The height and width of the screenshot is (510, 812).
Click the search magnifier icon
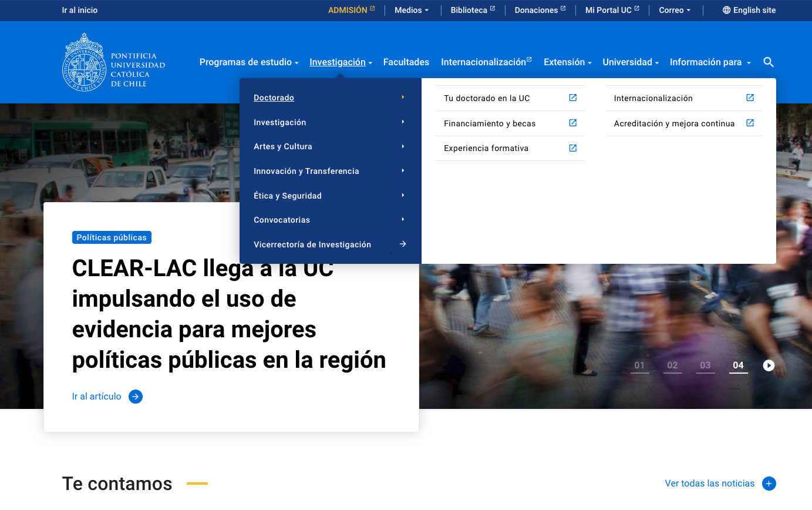pyautogui.click(x=769, y=62)
